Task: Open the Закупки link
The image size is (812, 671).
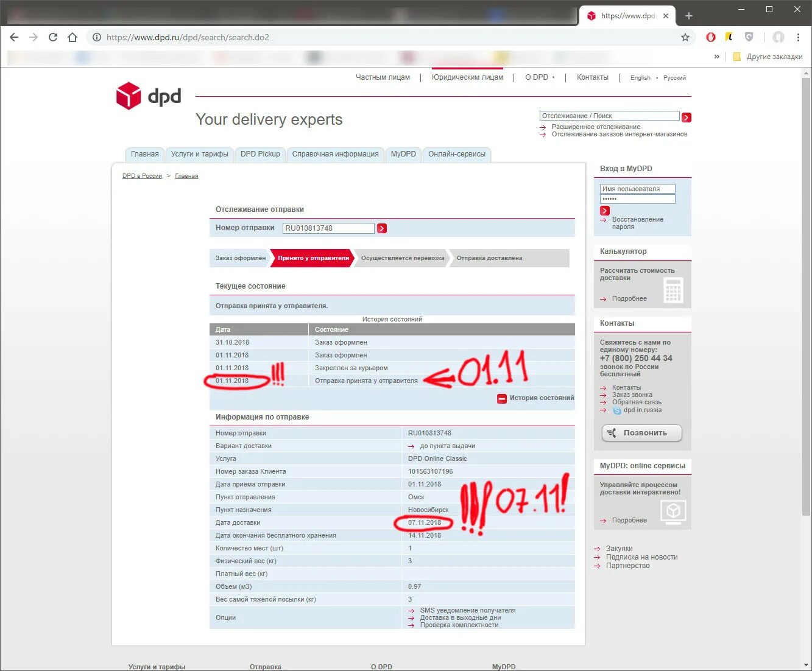Action: point(619,549)
